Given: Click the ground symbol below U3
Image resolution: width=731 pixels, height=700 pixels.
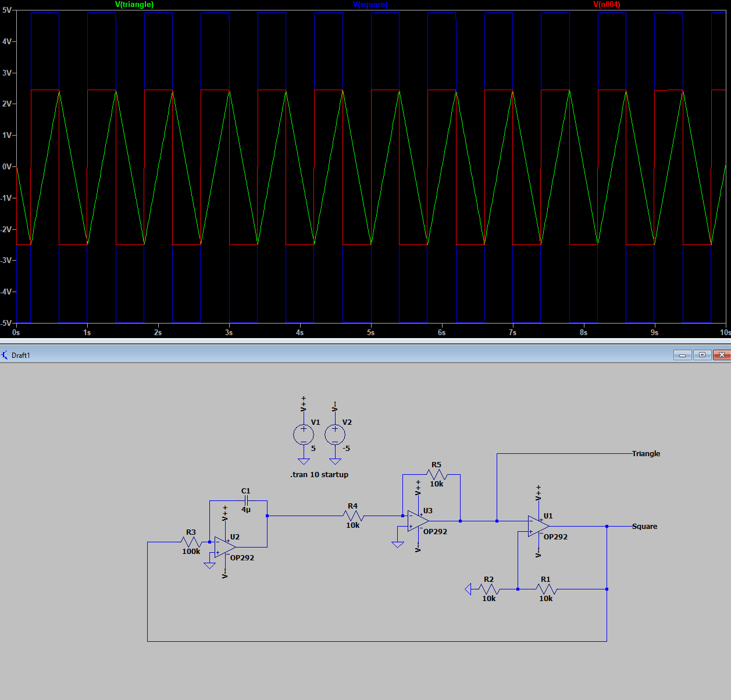Looking at the screenshot, I should click(398, 542).
